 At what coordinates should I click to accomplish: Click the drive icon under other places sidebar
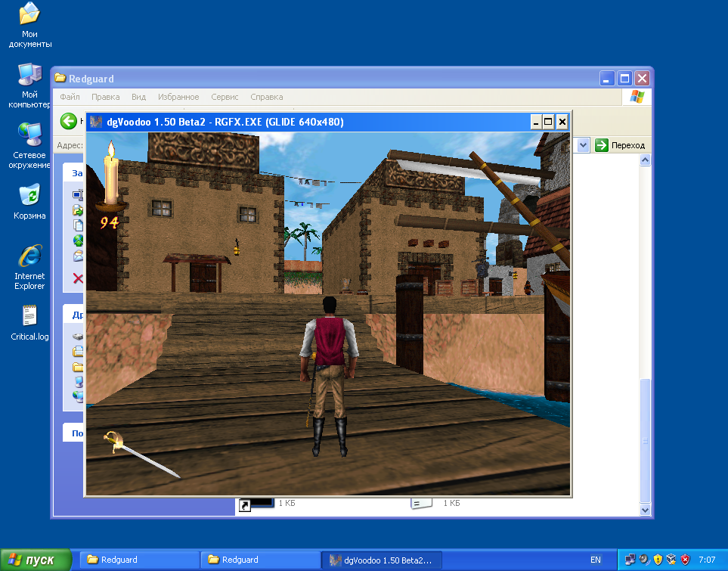tap(78, 336)
